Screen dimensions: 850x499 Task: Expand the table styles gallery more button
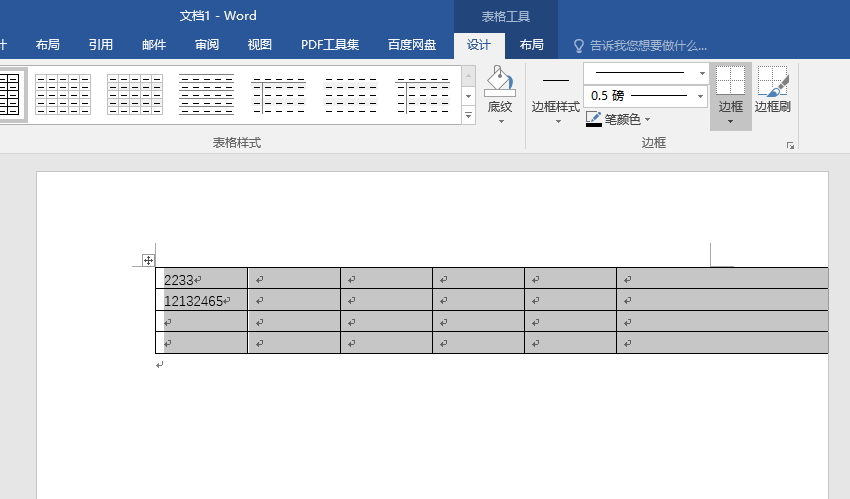coord(468,116)
